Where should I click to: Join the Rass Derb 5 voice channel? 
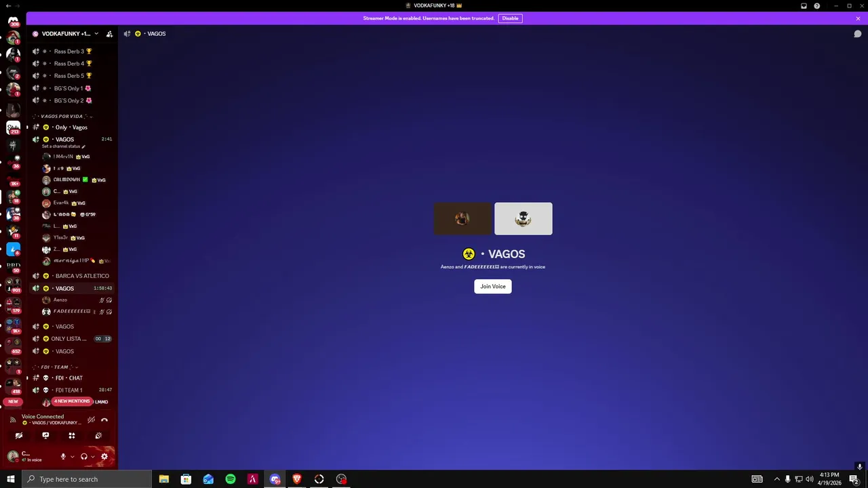point(71,76)
